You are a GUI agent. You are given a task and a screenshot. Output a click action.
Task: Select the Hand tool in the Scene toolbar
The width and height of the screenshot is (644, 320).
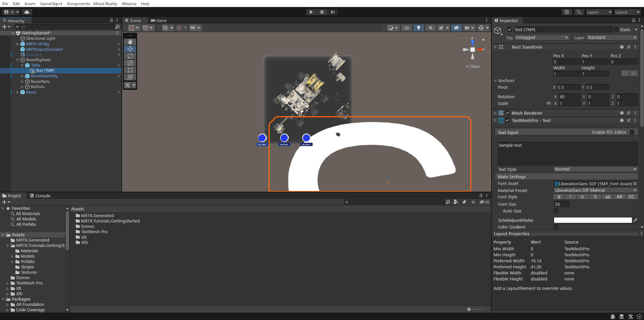[x=130, y=42]
